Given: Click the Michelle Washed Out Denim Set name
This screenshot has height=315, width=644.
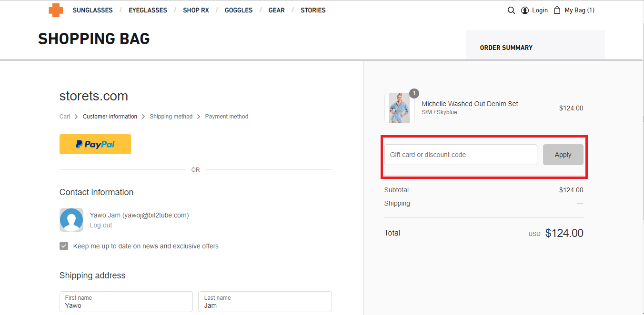Looking at the screenshot, I should (470, 104).
